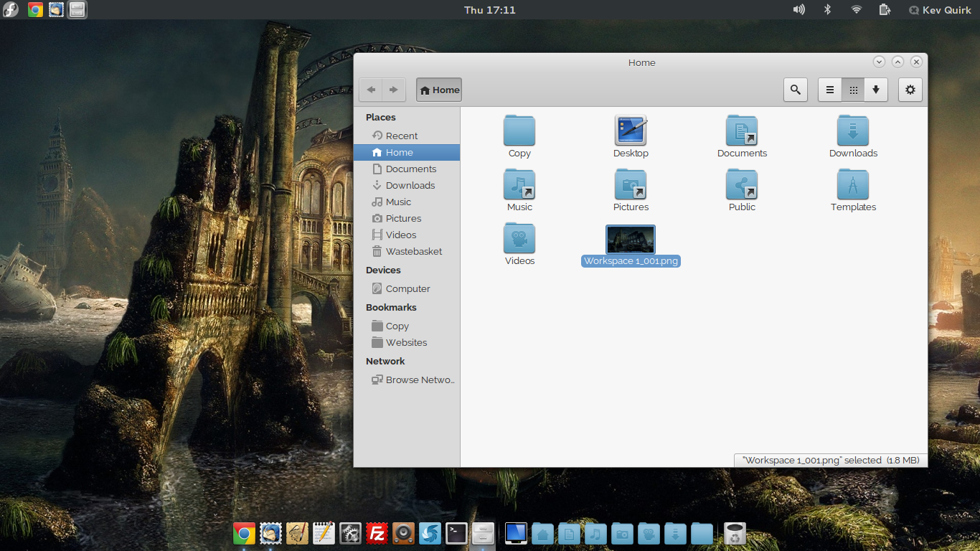Screen dimensions: 980x551
Task: Open the Websites bookmark
Action: (x=406, y=342)
